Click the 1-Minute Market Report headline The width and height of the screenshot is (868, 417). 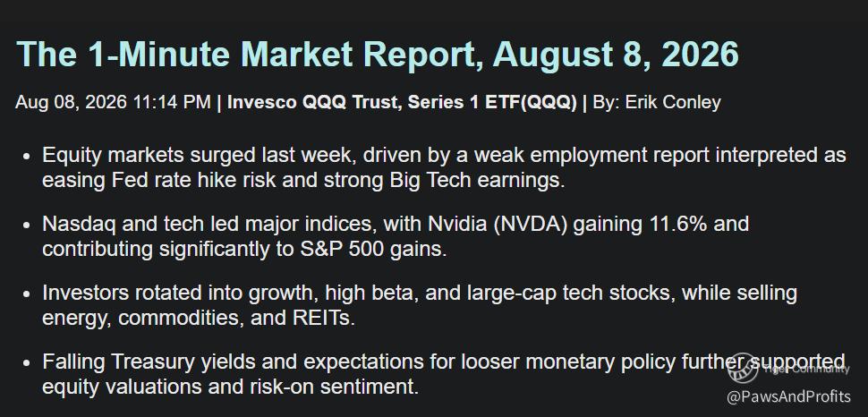click(x=379, y=55)
